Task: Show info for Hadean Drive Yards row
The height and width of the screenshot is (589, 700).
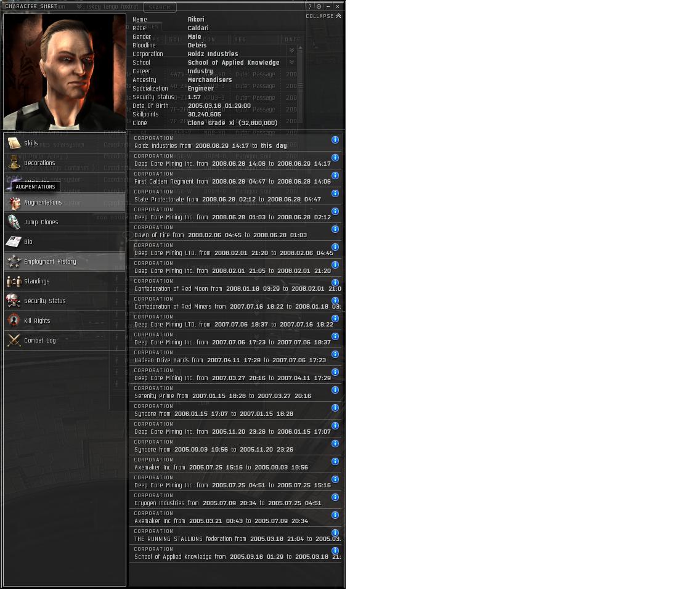Action: (x=335, y=354)
